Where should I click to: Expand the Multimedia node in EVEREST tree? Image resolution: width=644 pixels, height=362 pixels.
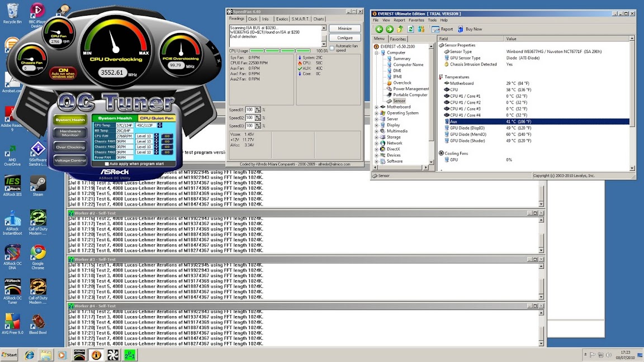tap(376, 131)
